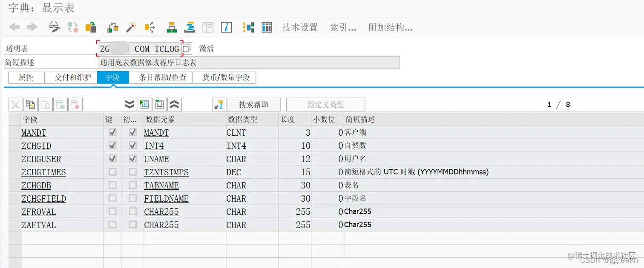Screen dimensions: 644x268
Task: Click the back arrow icon in toolbar
Action: click(x=14, y=27)
